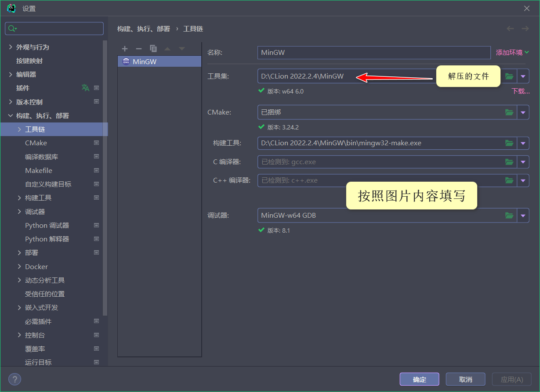Click project-level icon next to 覆盖率
540x392 pixels.
click(x=97, y=349)
